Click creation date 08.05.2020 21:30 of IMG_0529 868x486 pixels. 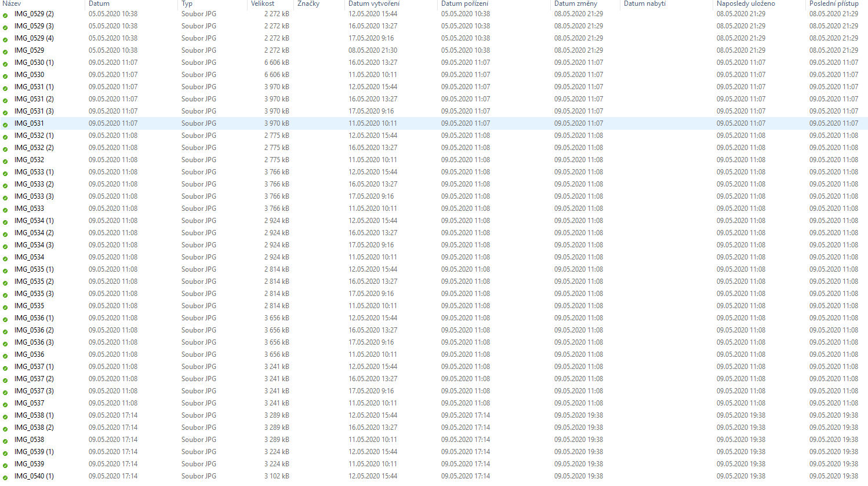coord(373,50)
